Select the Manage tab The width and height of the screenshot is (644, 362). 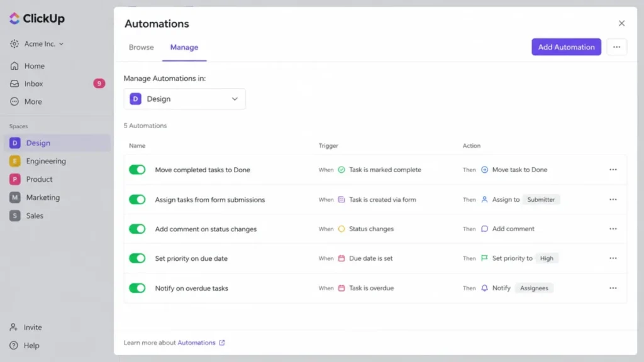point(184,47)
